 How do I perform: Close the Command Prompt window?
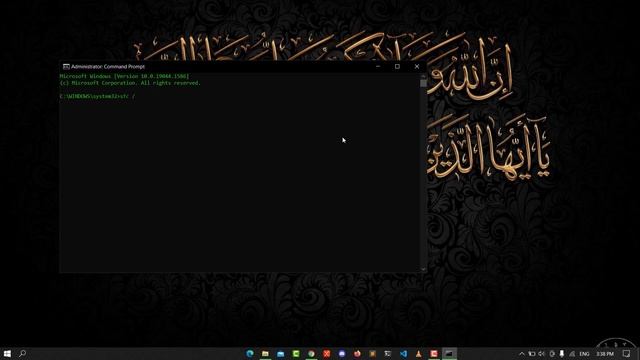coord(417,66)
